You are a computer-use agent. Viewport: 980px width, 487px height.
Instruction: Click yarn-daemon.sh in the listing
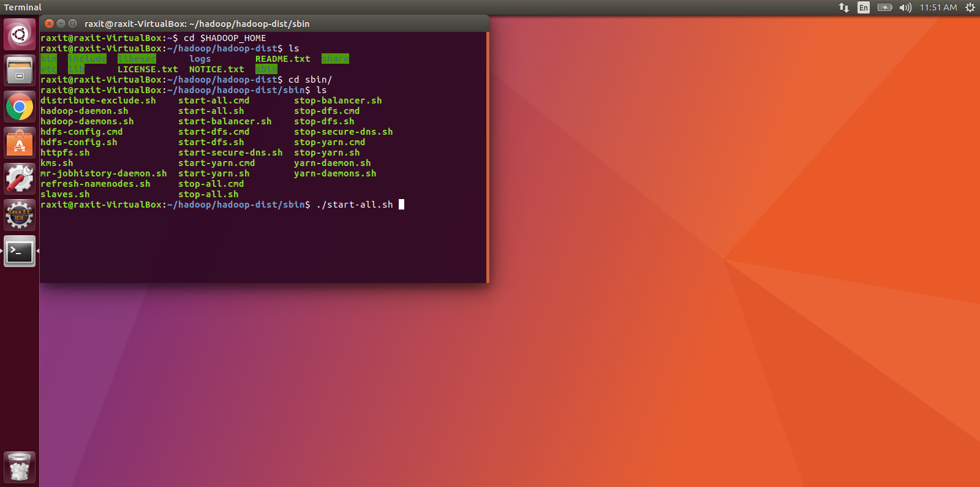333,163
